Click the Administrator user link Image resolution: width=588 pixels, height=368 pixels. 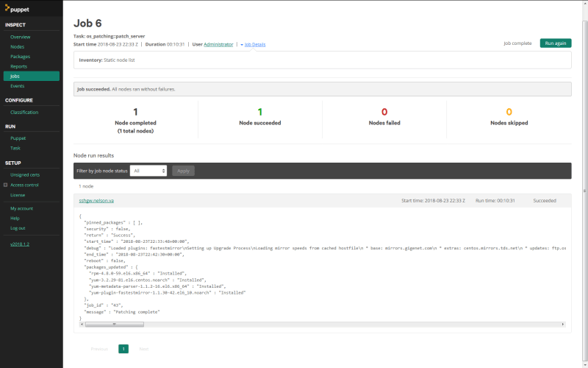(218, 44)
